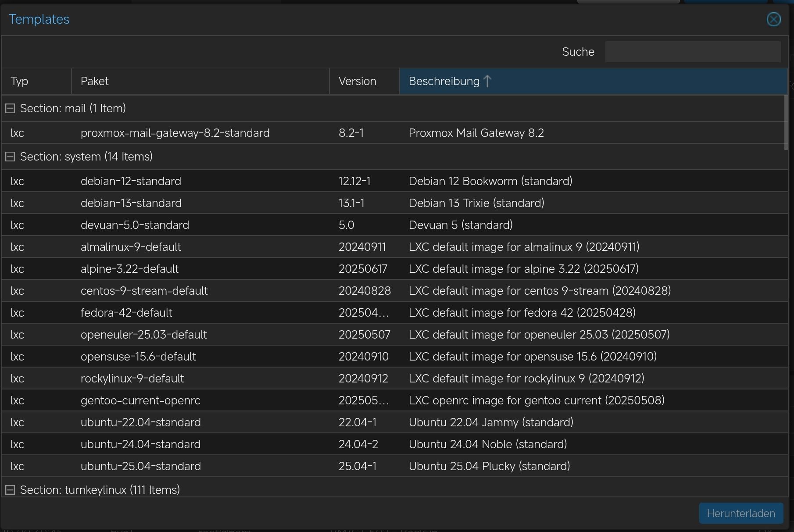
Task: Click the Ubuntu 24.04 Noble (standard) description
Action: pyautogui.click(x=488, y=444)
